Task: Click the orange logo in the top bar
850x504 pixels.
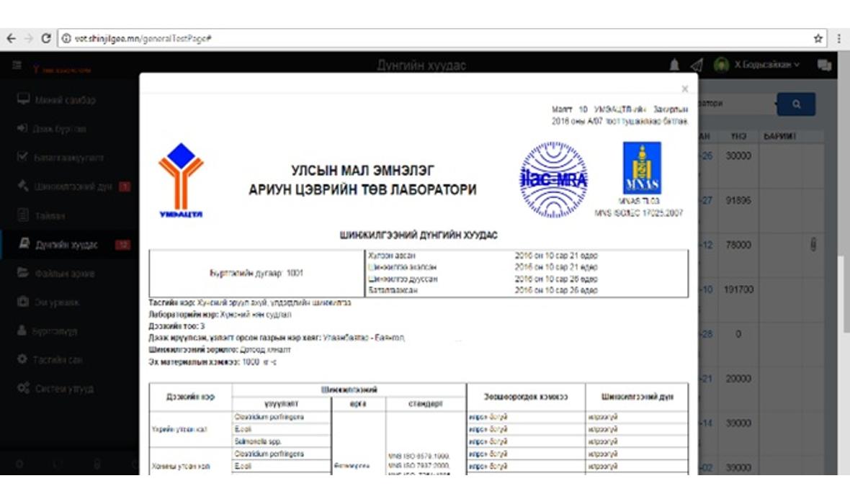Action: 62,69
